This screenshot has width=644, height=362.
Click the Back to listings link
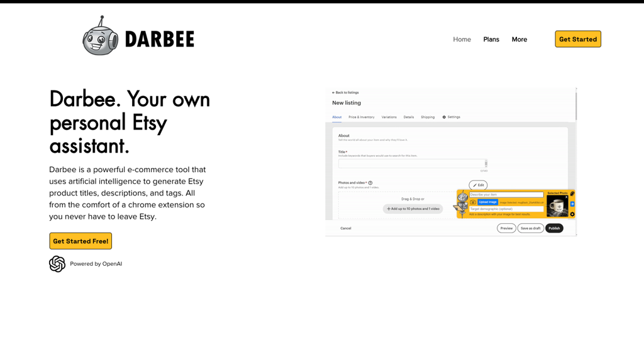345,92
